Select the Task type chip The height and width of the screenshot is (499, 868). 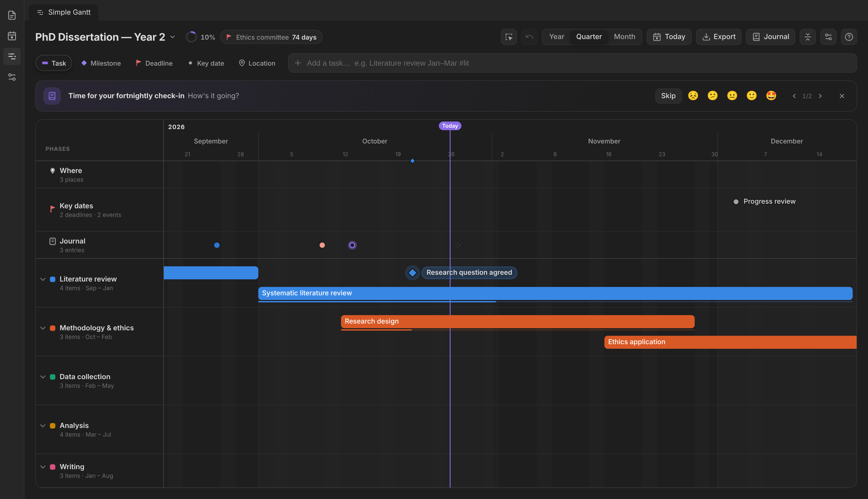click(x=54, y=63)
